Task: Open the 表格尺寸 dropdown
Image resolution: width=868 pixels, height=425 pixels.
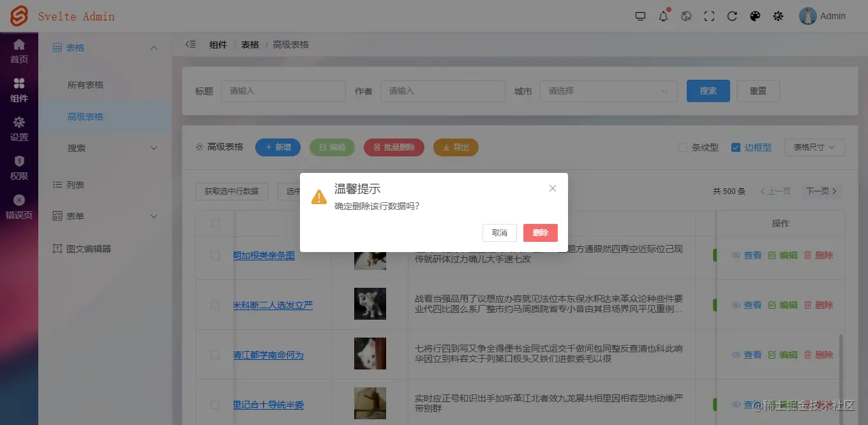Action: [814, 147]
